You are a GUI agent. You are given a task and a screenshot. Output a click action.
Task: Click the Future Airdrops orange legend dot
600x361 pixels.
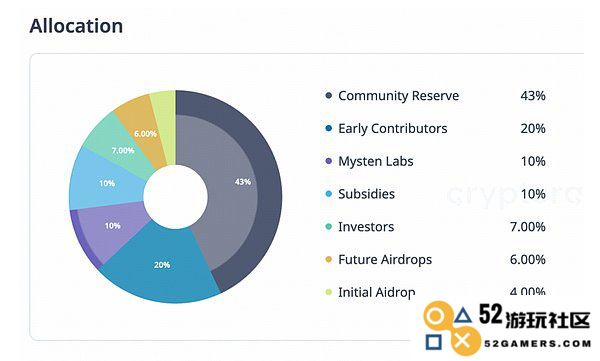(328, 260)
